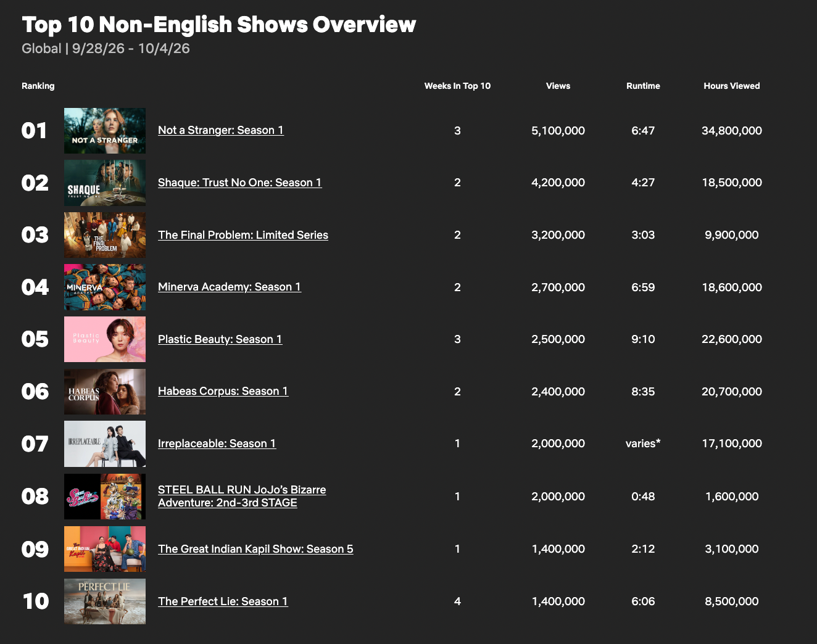The image size is (817, 644).
Task: Click the 4,200,000 views value
Action: tap(558, 183)
